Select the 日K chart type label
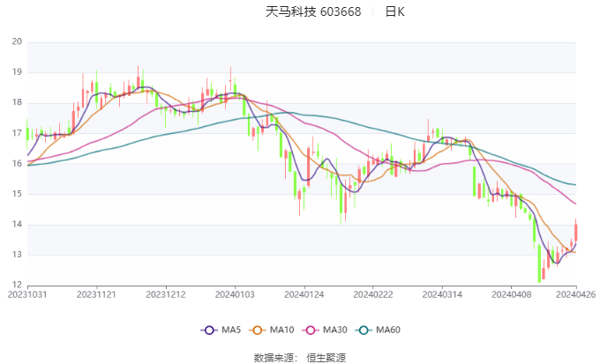Viewport: 600px width, 364px height. point(394,12)
